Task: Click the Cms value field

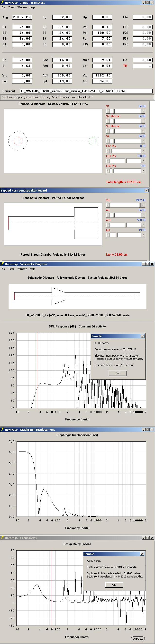Action: 62,60
